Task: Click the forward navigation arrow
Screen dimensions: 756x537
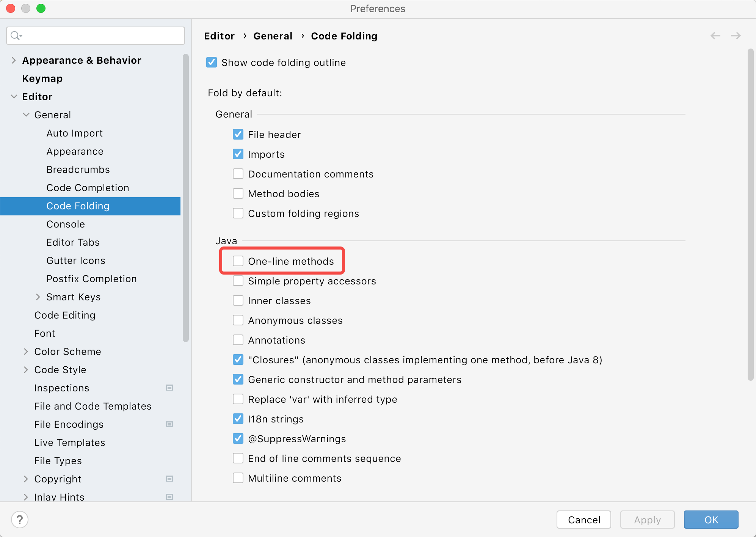Action: click(x=736, y=36)
